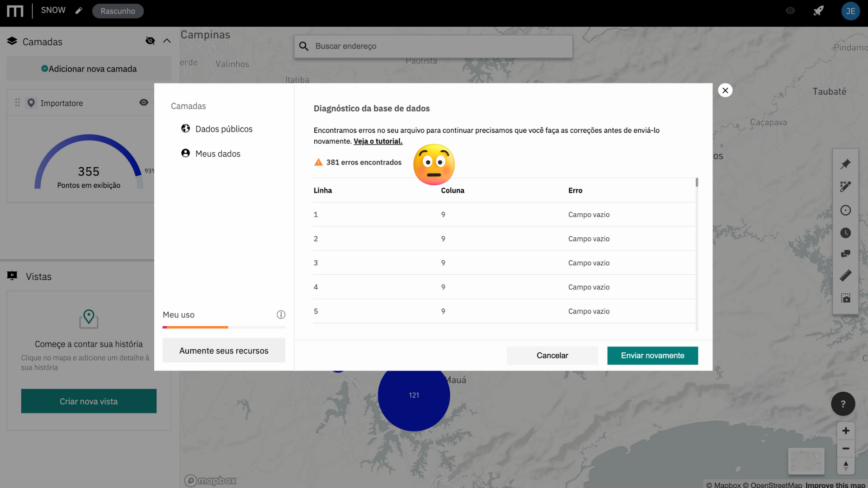Click Adicionar nova camada button
This screenshot has width=868, height=488.
coord(89,69)
